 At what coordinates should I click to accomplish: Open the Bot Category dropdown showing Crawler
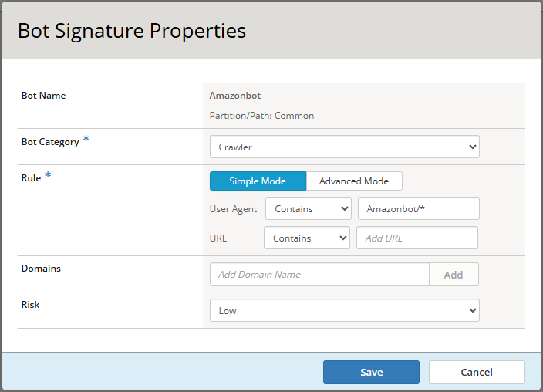[345, 147]
